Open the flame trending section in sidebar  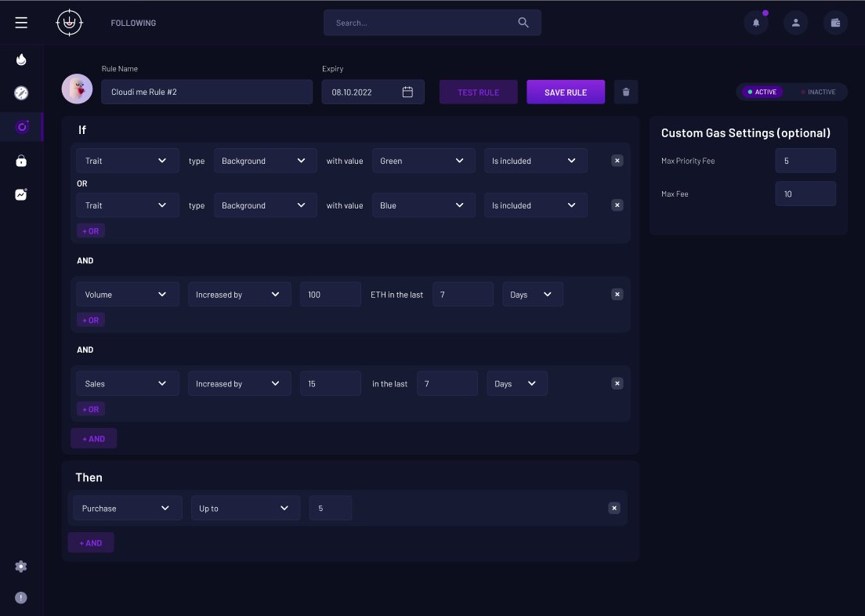point(21,59)
